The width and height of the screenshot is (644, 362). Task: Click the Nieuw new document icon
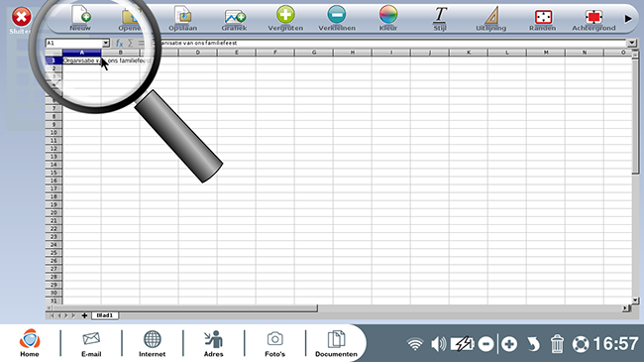(80, 15)
